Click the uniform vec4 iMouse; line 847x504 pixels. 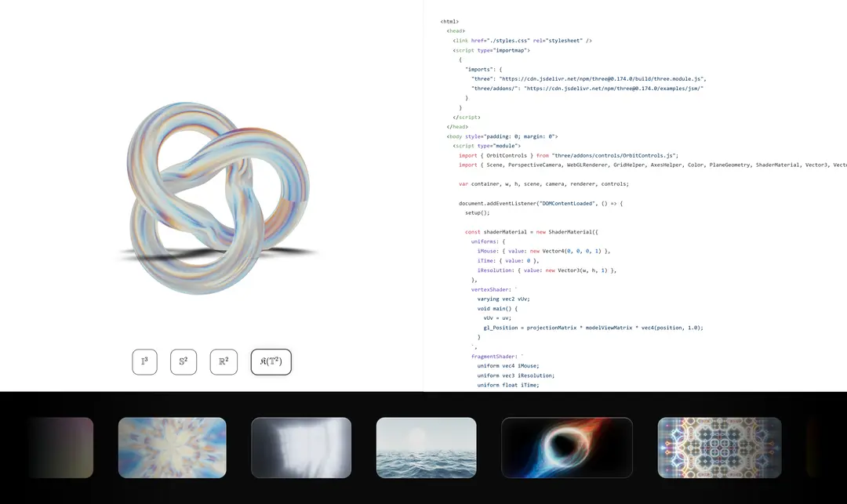(x=508, y=366)
